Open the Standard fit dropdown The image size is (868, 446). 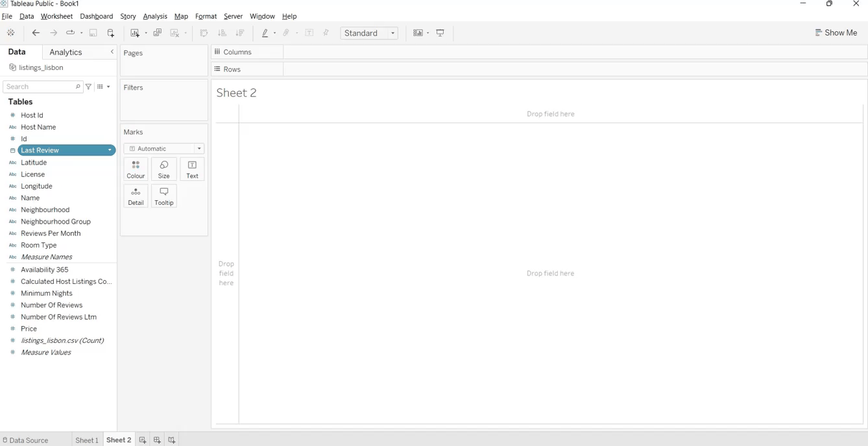tap(369, 33)
